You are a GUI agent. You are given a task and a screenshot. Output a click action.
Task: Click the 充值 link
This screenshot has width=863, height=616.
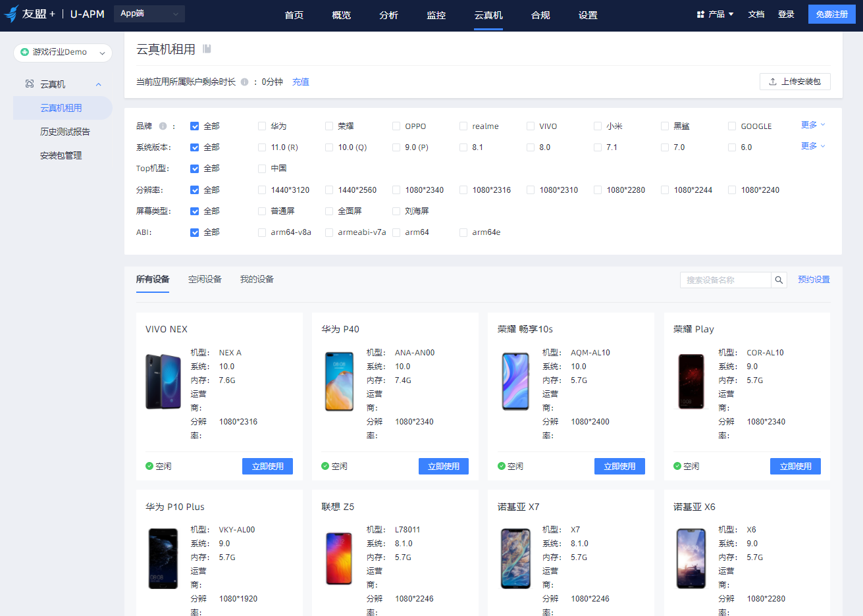[301, 82]
